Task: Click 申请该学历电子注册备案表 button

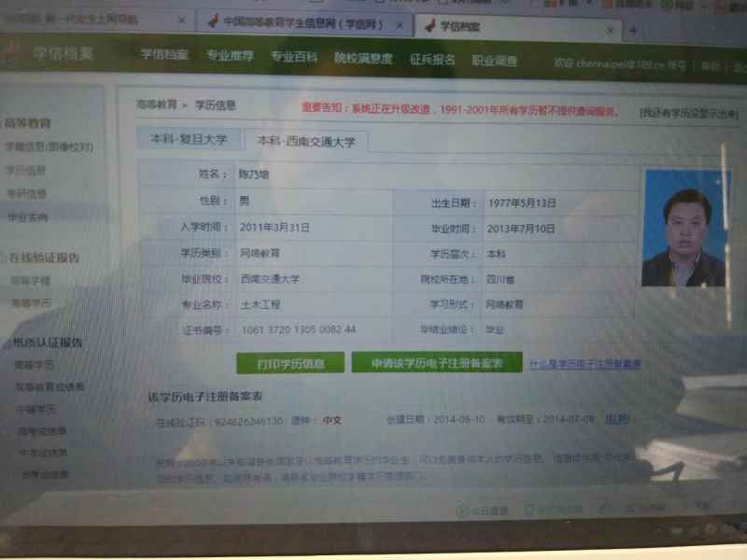Action: pos(436,362)
